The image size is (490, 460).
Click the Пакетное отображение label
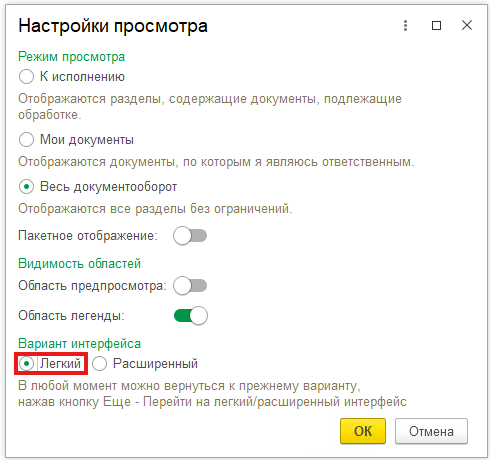(88, 236)
